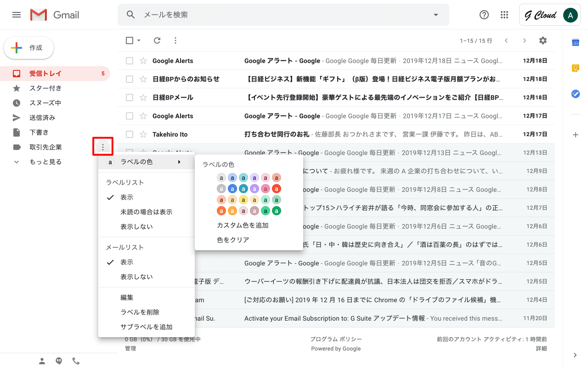588x368 pixels.
Task: Pick the dark green swatch in last row
Action: (277, 211)
